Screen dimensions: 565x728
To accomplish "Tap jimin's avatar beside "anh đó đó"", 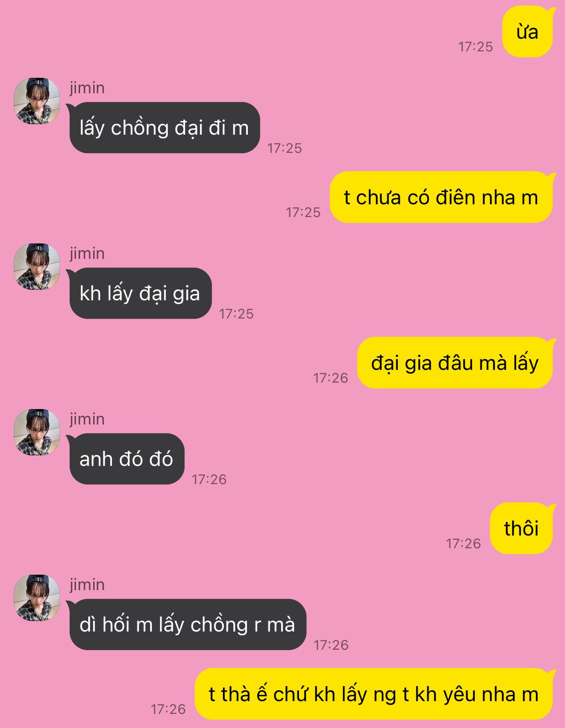I will 37,432.
